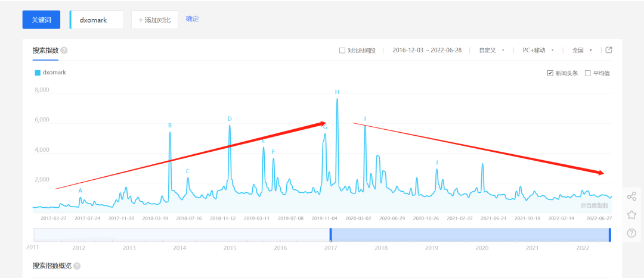644x278 pixels.
Task: Click the 搜索指数概览 heading
Action: 52,266
